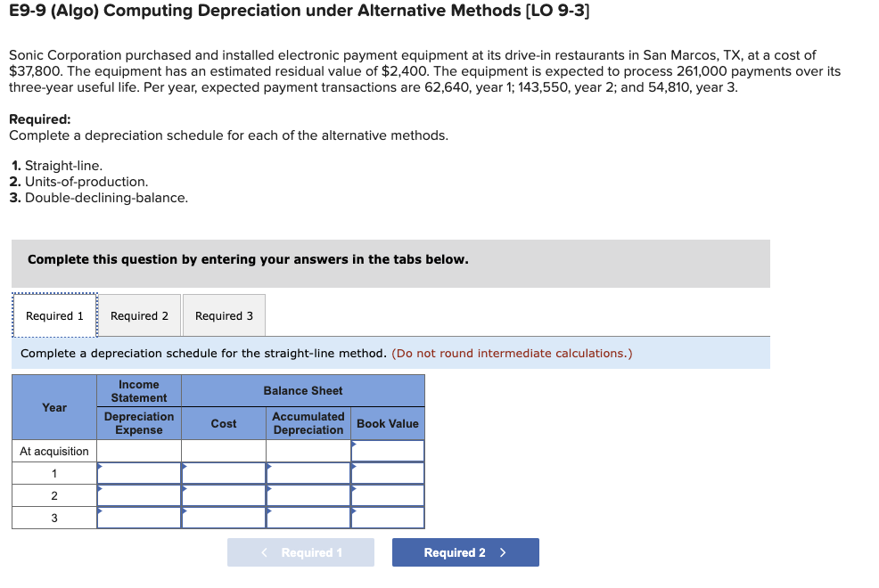Click the Accumulated Depreciation cell for year 3
The height and width of the screenshot is (588, 879).
307,517
